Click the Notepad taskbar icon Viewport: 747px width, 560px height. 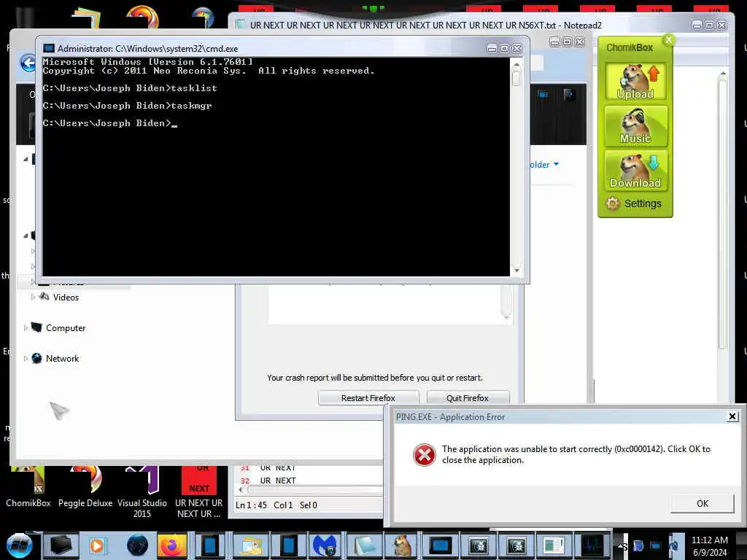click(x=365, y=545)
